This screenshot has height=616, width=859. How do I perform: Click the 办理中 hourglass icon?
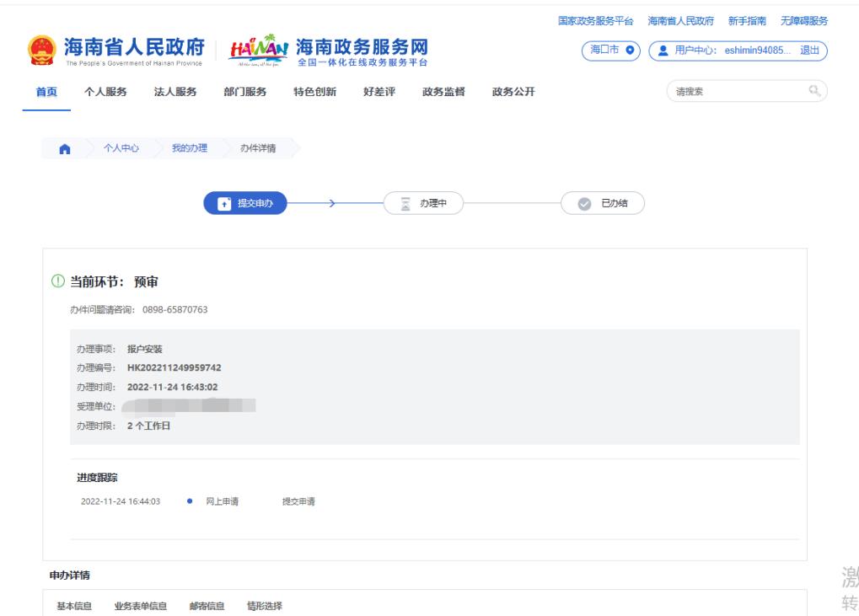click(x=405, y=204)
